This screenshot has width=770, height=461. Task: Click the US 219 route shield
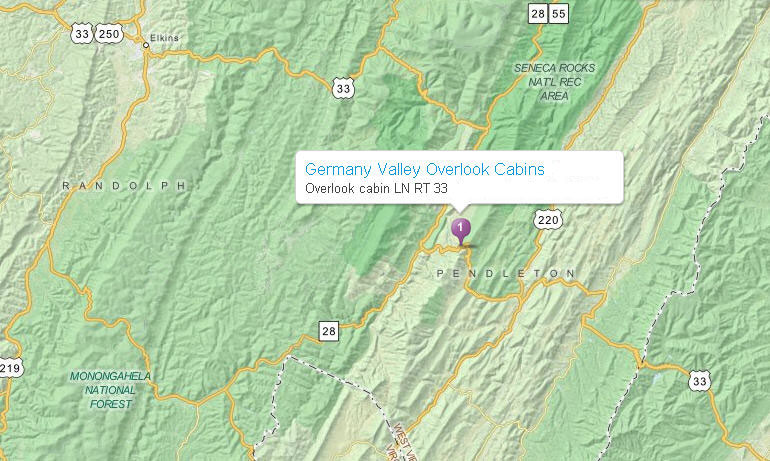tap(10, 368)
